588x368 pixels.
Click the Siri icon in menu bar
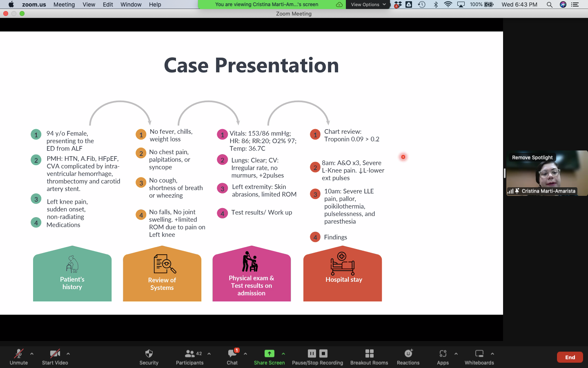563,4
